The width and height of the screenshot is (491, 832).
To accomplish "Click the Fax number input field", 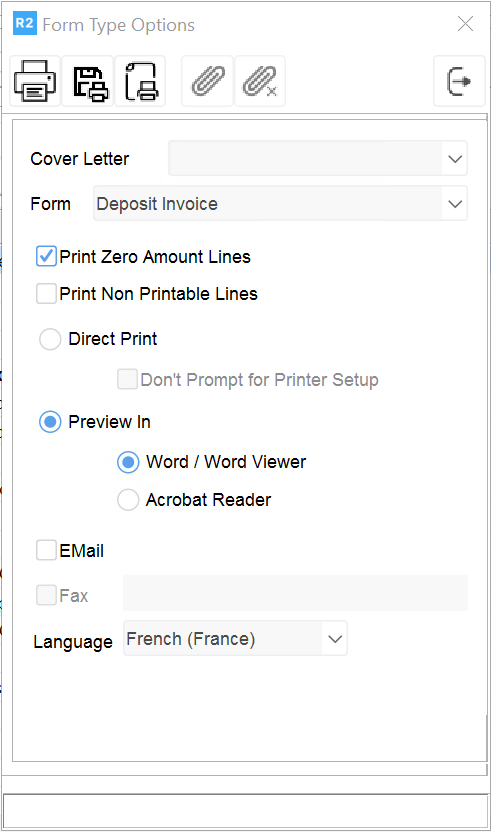I will click(295, 593).
